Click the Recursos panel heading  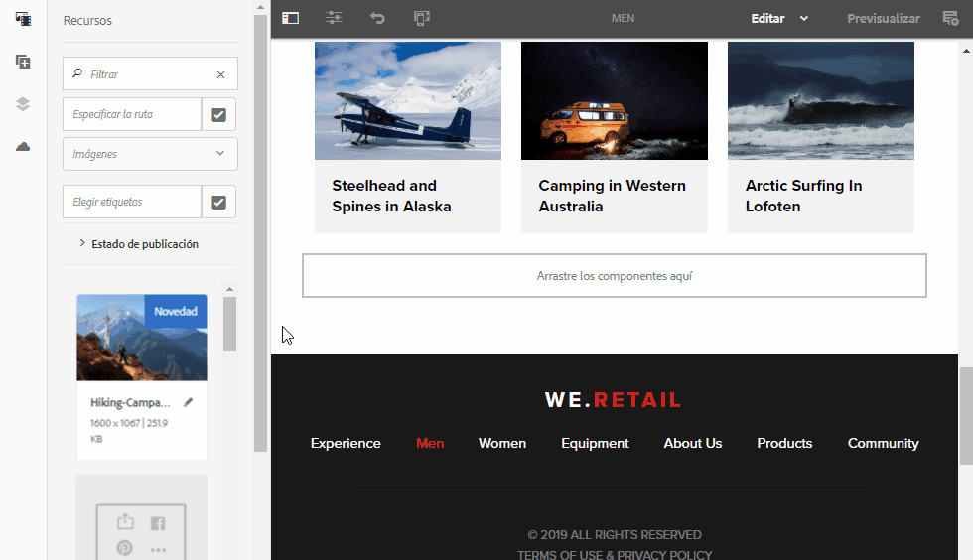(87, 21)
